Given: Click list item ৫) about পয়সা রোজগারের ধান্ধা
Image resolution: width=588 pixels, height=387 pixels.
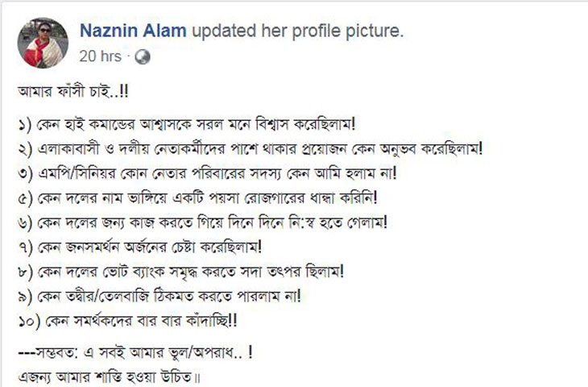Looking at the screenshot, I should pyautogui.click(x=197, y=198).
